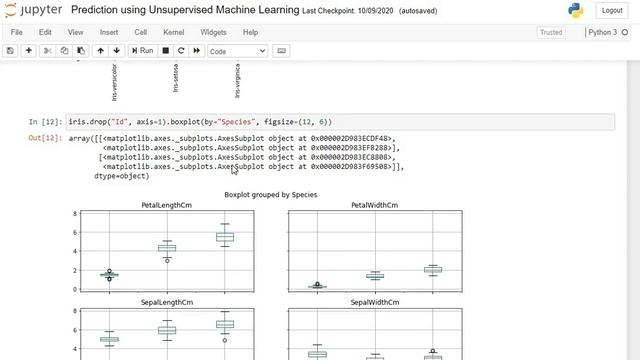
Task: Run the selected cell
Action: (142, 51)
